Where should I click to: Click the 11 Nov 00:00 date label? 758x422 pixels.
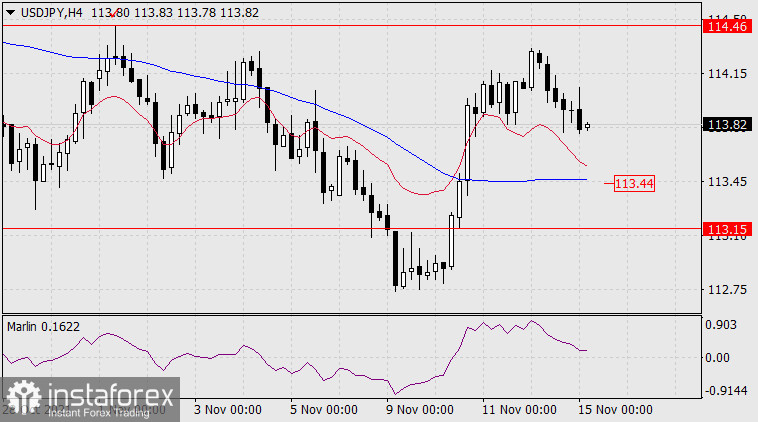coord(518,410)
